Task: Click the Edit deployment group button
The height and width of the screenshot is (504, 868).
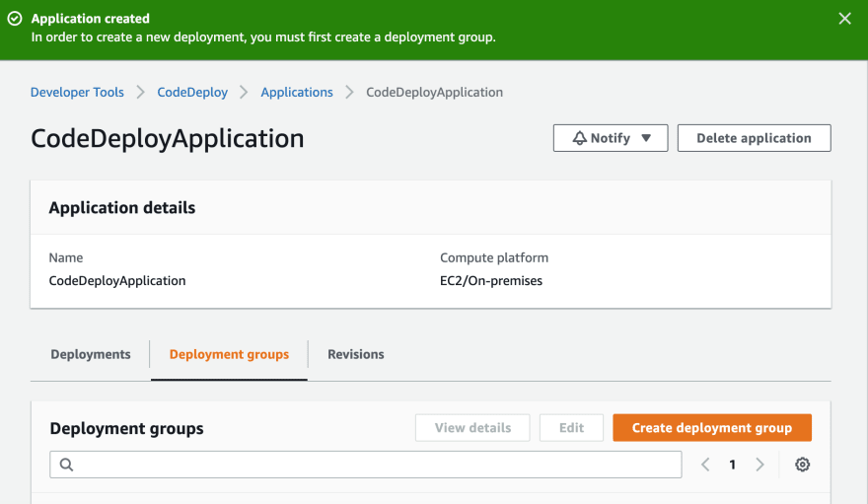Action: pyautogui.click(x=571, y=428)
